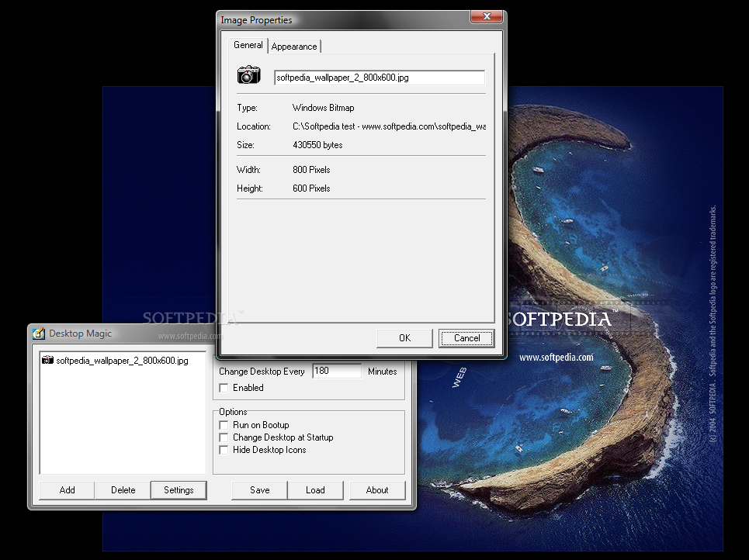Click the Desktop Magic title bar icon

point(39,334)
